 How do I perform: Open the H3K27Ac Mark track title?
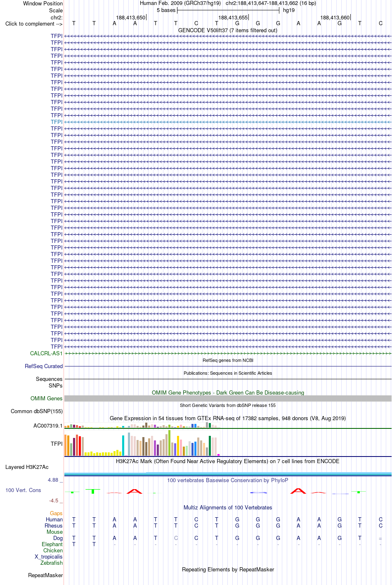point(228,461)
